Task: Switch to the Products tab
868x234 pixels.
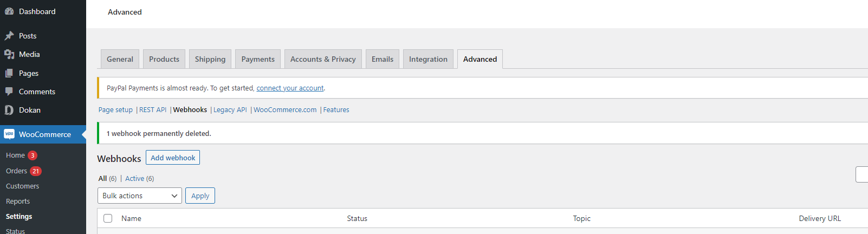Action: pos(164,59)
